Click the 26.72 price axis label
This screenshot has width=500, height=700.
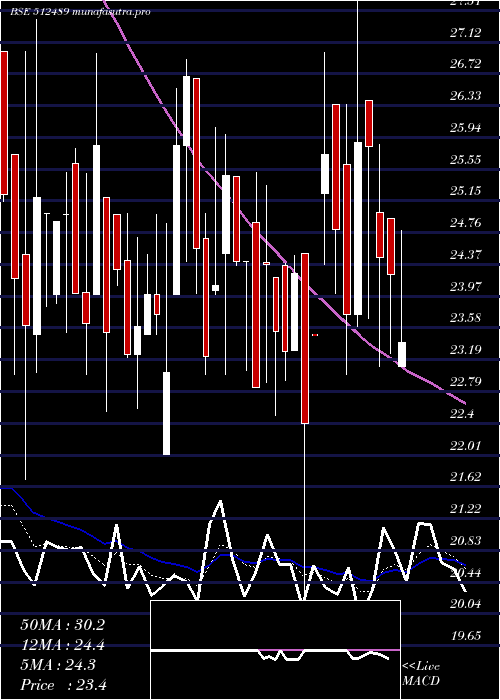[466, 64]
